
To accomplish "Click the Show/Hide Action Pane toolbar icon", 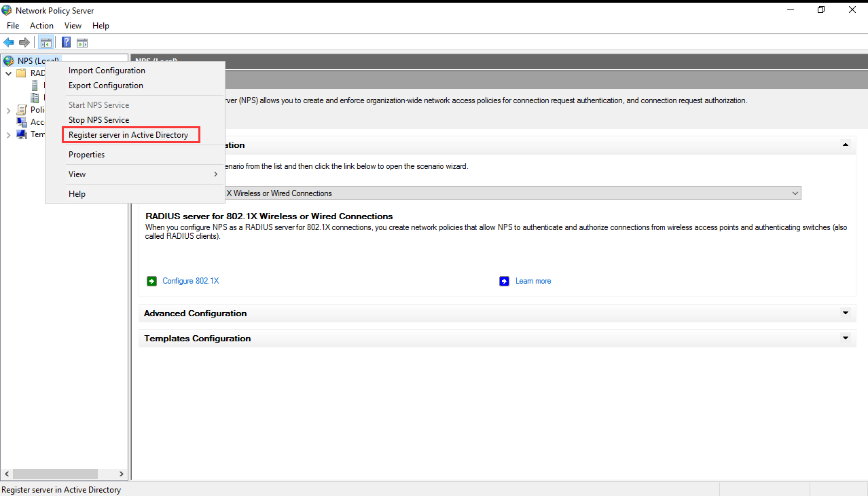I will [82, 42].
